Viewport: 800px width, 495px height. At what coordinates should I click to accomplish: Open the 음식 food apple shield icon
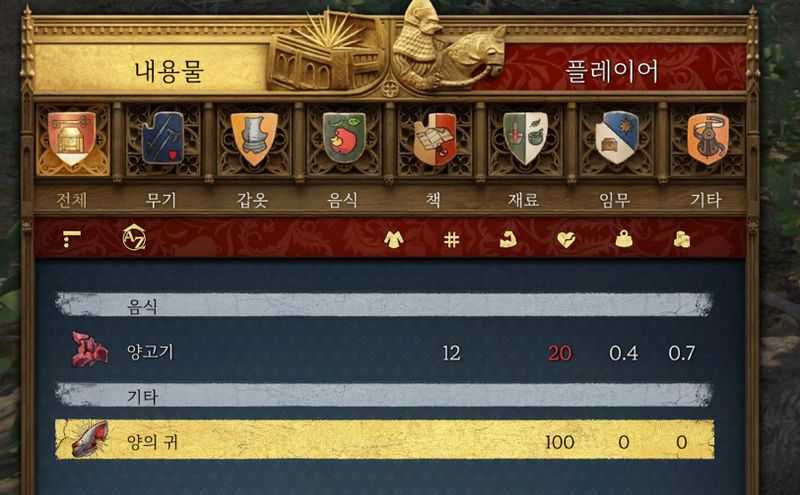coord(344,138)
